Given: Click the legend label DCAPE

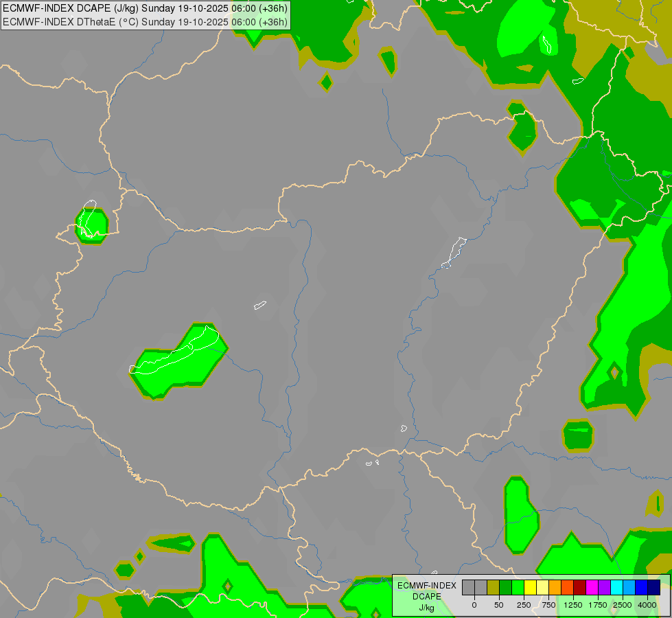Looking at the screenshot, I should (x=427, y=597).
